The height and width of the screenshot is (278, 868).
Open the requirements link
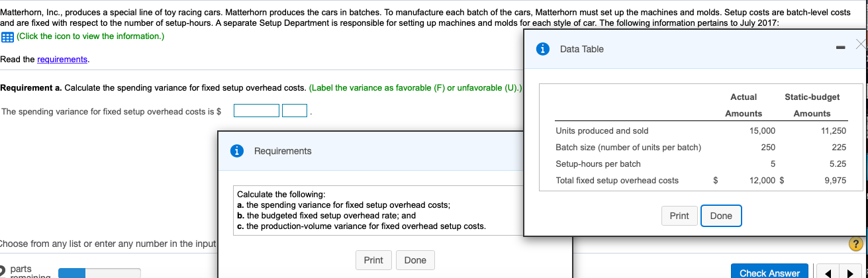(62, 60)
